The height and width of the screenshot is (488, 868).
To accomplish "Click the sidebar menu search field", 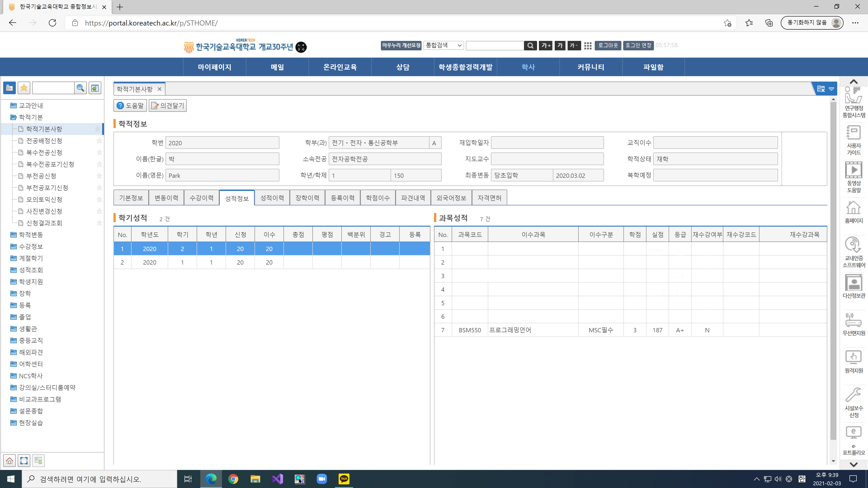I will click(x=53, y=88).
